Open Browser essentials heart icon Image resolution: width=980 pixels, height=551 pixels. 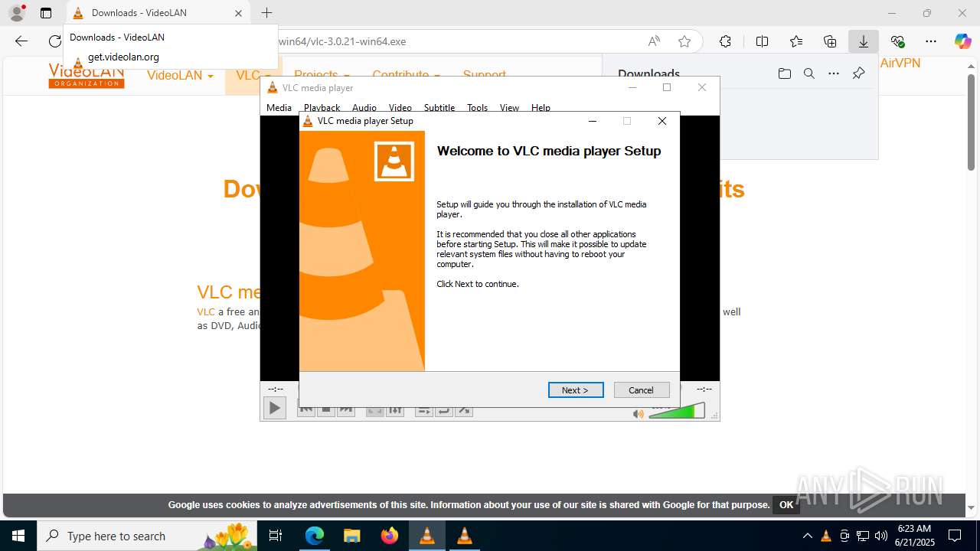[x=897, y=41]
